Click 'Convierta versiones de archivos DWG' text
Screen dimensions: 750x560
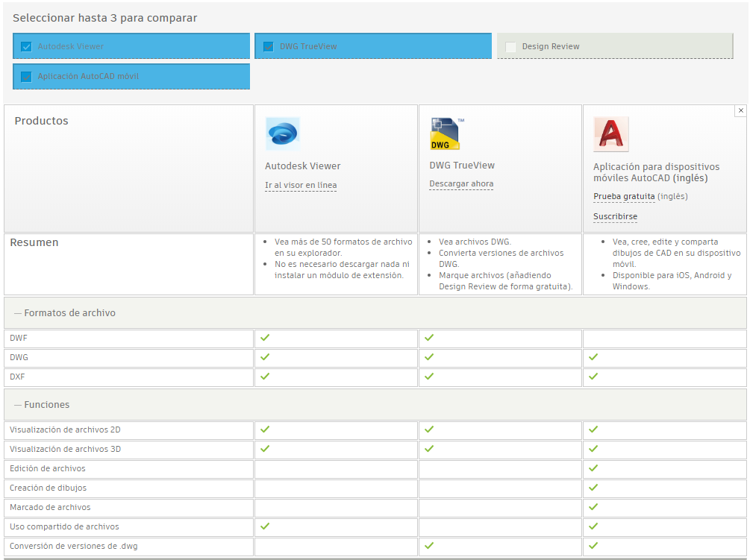(x=501, y=259)
